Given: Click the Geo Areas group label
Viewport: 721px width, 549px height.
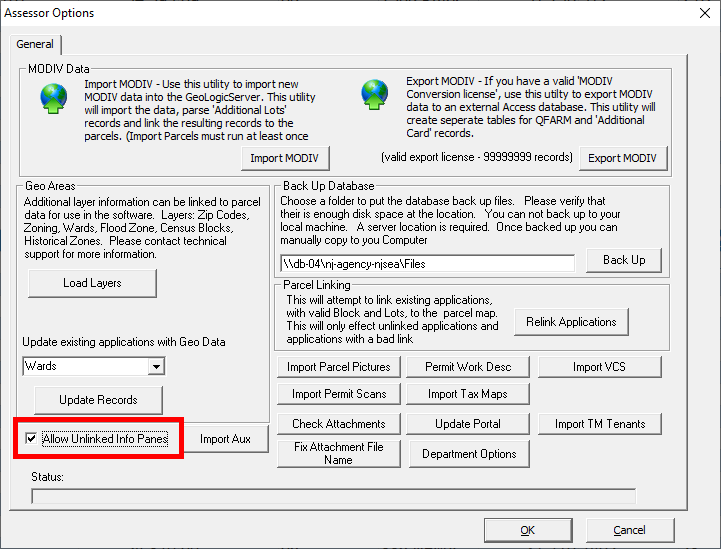Looking at the screenshot, I should tap(50, 186).
